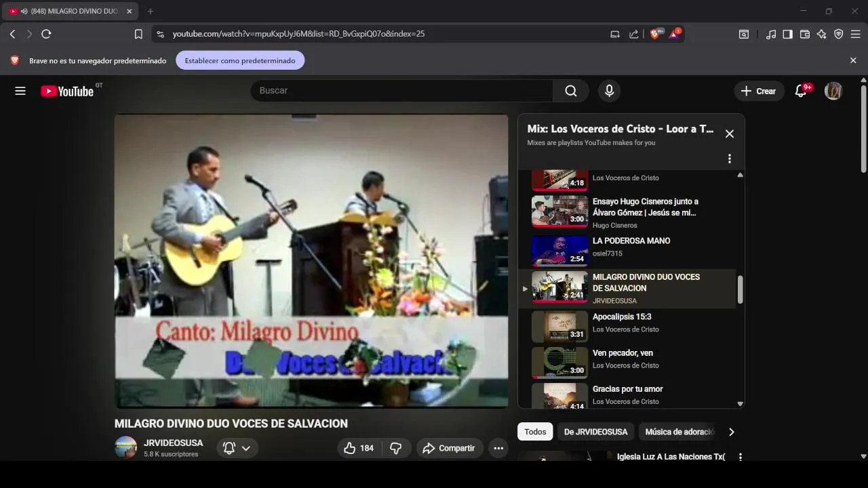Select the Música de adoración chip
This screenshot has height=488, width=868.
click(x=679, y=432)
